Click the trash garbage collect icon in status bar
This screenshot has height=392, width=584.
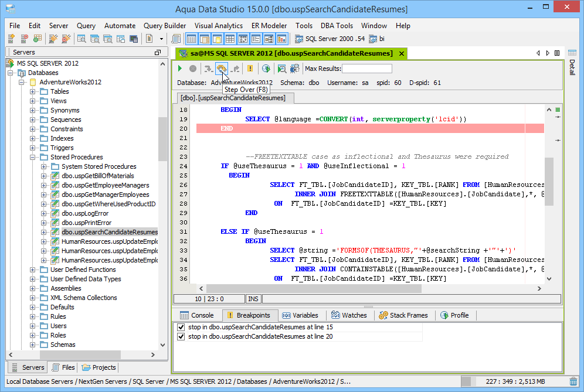(x=573, y=381)
